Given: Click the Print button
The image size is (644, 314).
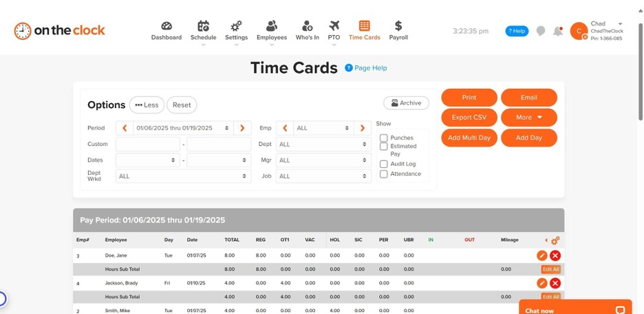Looking at the screenshot, I should point(469,97).
